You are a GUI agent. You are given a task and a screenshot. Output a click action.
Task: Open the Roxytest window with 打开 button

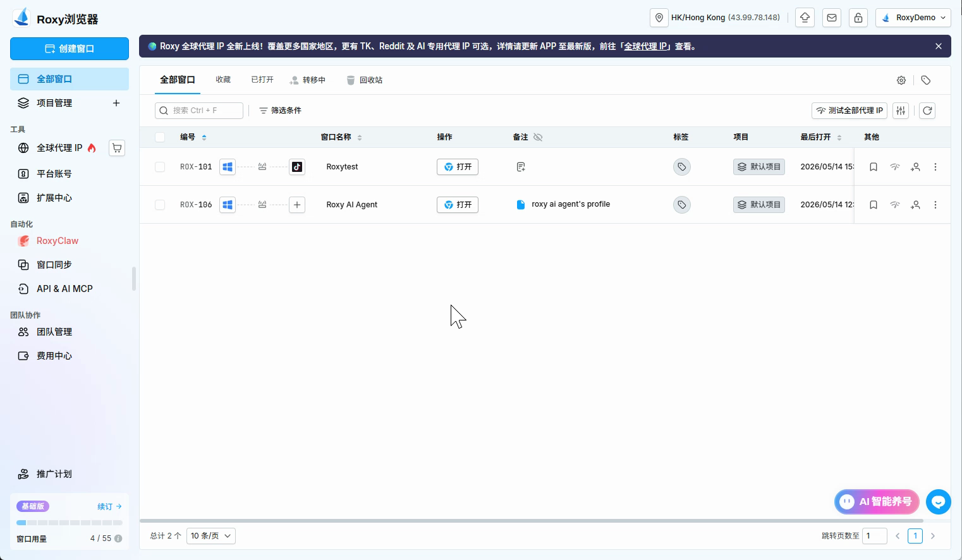coord(458,167)
